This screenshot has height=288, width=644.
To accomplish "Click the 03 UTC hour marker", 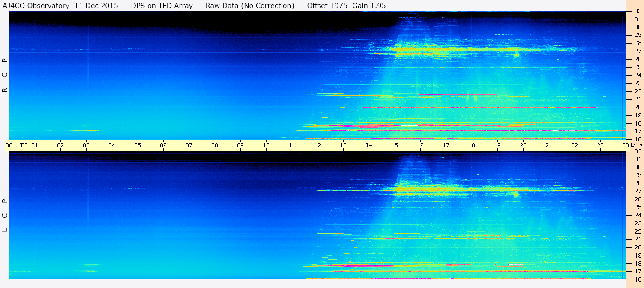I will point(86,145).
